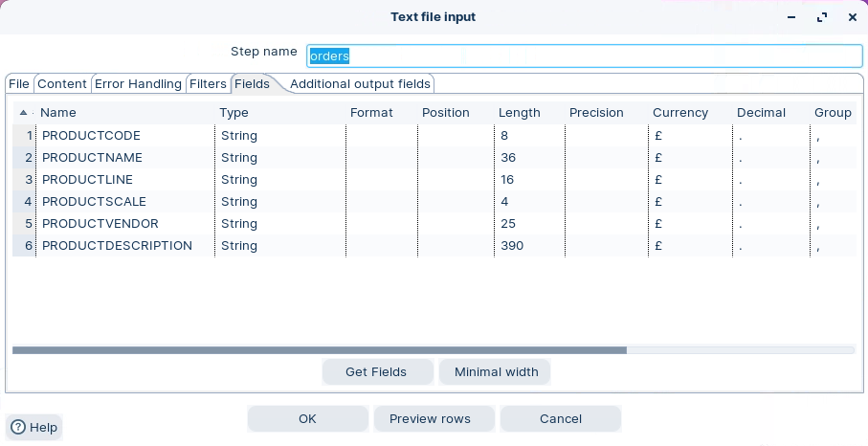The image size is (868, 446).
Task: Click the Minimal width button
Action: tap(496, 372)
